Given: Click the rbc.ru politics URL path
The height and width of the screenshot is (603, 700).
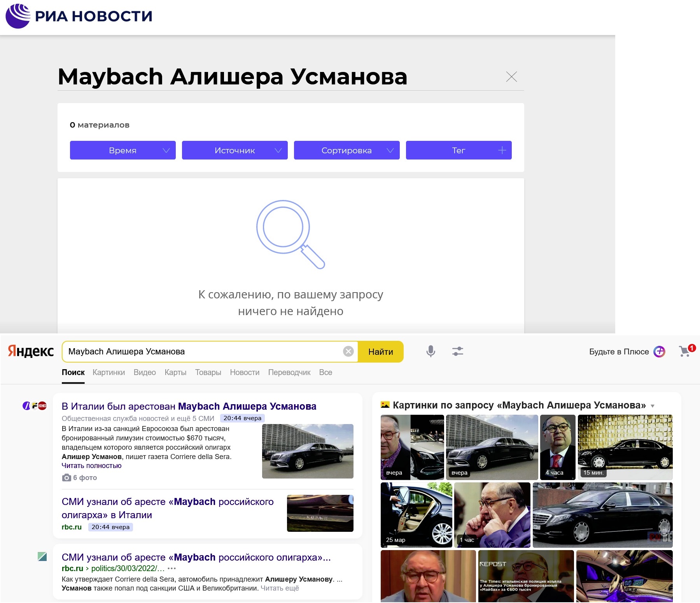Looking at the screenshot, I should 128,568.
